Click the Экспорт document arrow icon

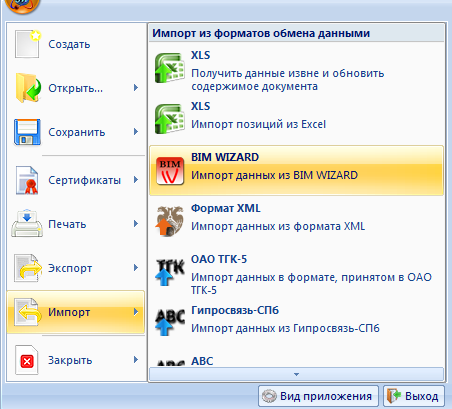(28, 268)
